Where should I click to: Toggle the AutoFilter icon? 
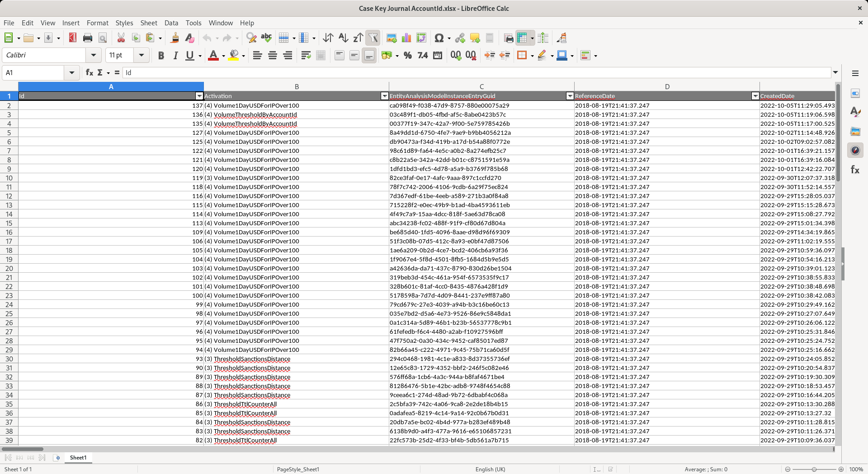(373, 38)
